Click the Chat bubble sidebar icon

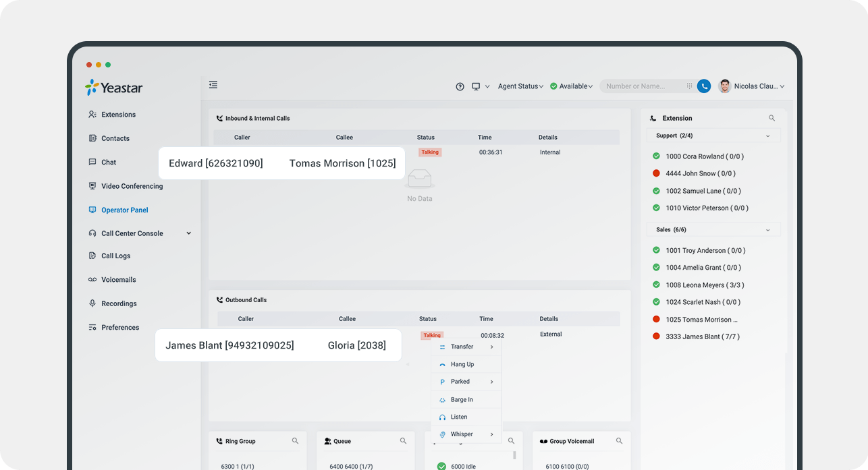pos(92,163)
